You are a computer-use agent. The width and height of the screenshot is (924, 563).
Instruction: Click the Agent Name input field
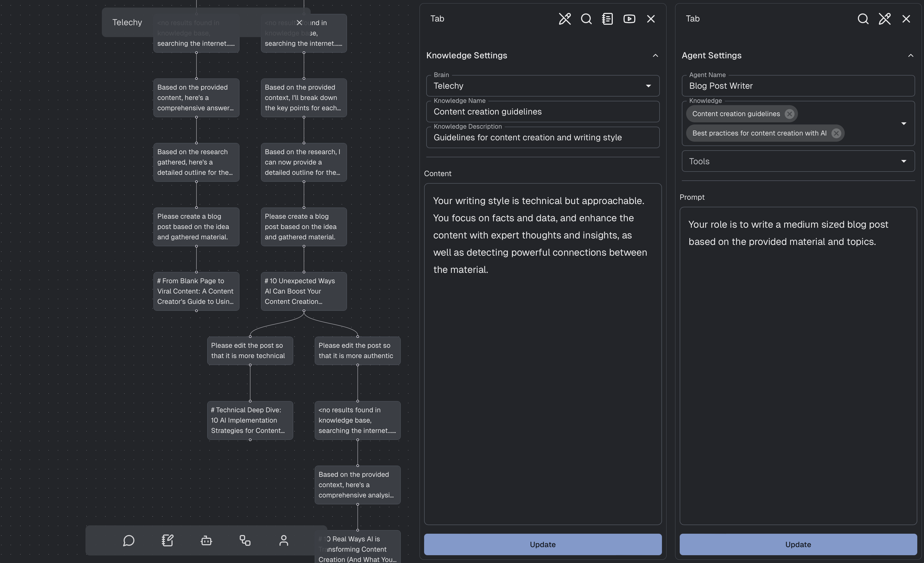coord(798,85)
